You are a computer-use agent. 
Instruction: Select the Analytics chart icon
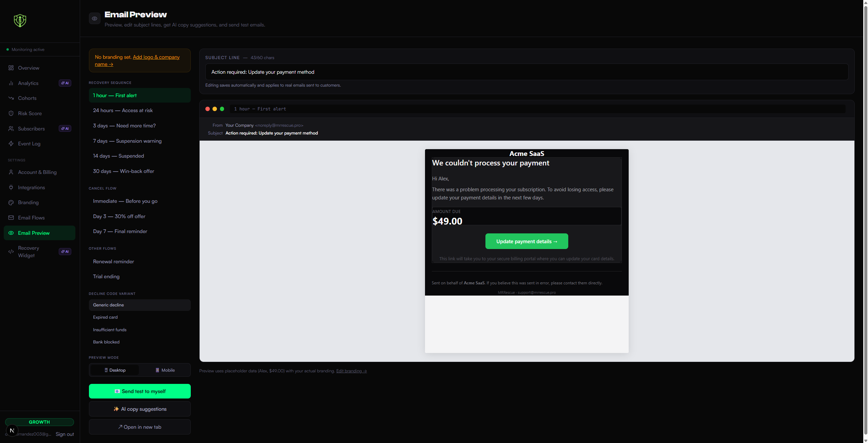[x=11, y=83]
